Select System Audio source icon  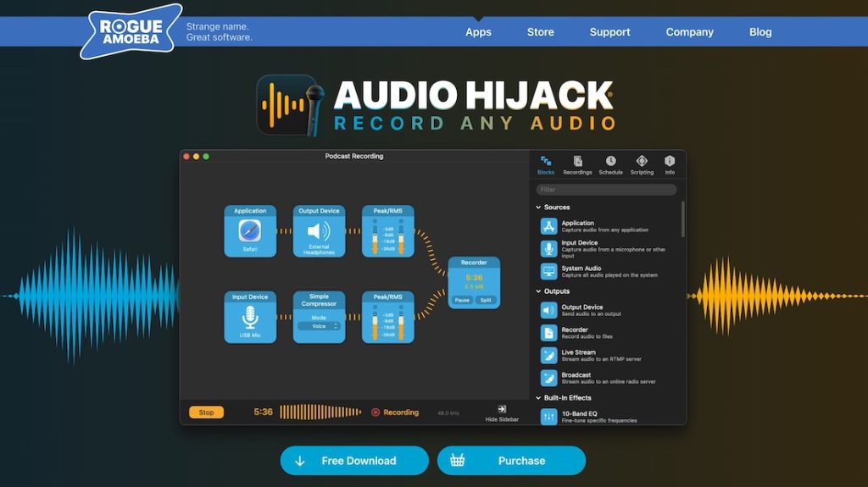click(548, 271)
